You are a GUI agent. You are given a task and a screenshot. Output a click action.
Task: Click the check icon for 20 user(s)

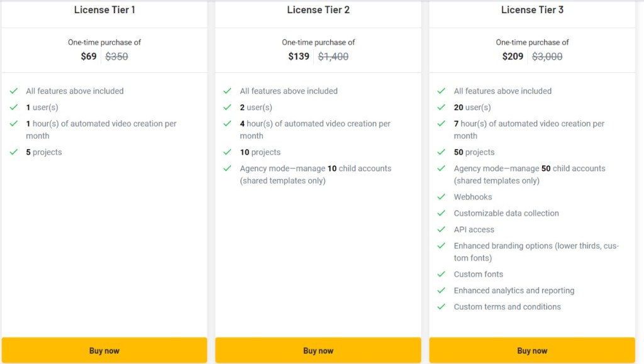[441, 108]
